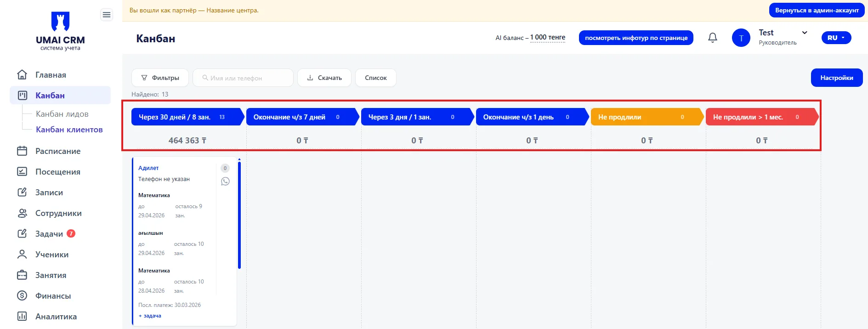Select the orange Не продлили stage
Viewport: 868px width, 329px height.
pos(647,117)
